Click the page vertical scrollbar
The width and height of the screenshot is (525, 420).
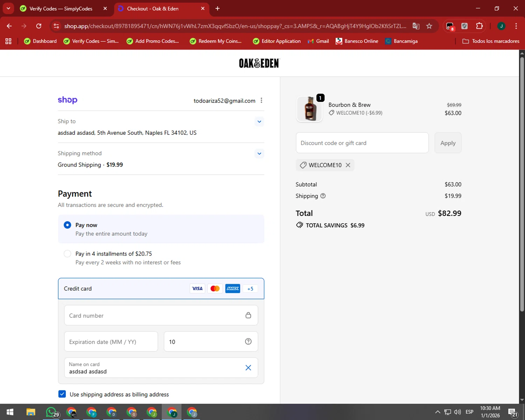coord(522,184)
